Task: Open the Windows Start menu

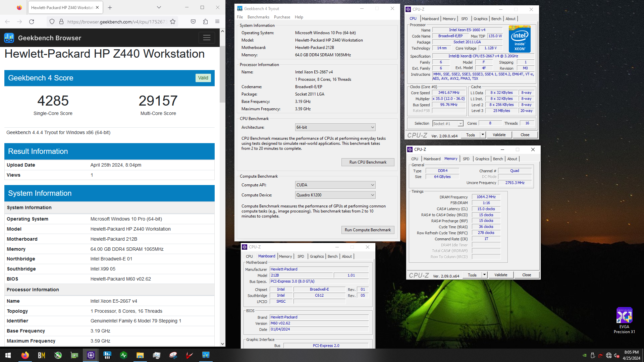Action: (x=8, y=355)
